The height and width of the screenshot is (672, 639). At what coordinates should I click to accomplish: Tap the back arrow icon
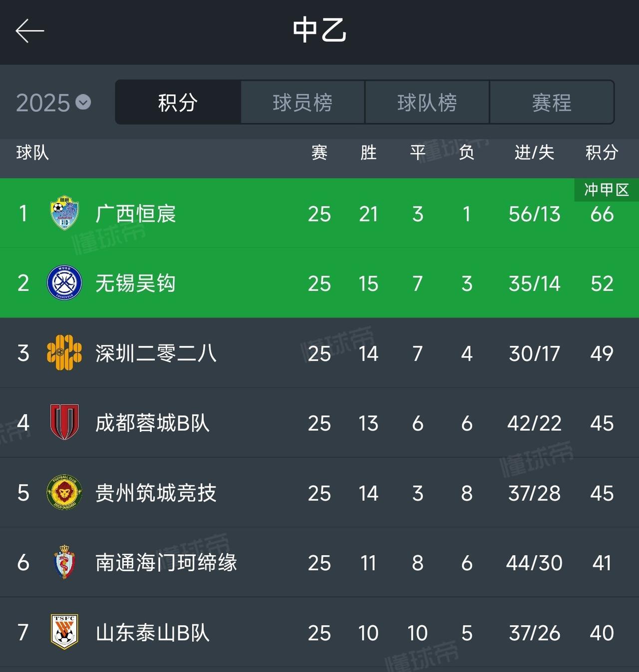tap(30, 31)
